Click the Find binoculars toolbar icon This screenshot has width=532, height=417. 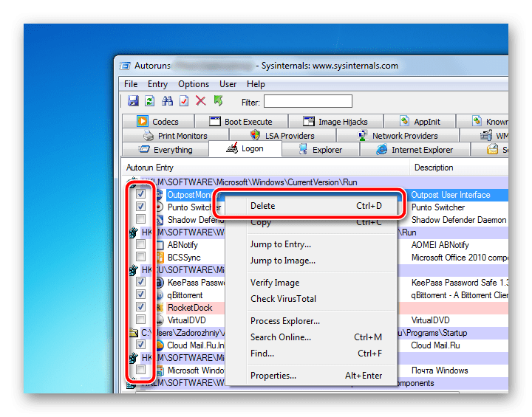pyautogui.click(x=167, y=101)
